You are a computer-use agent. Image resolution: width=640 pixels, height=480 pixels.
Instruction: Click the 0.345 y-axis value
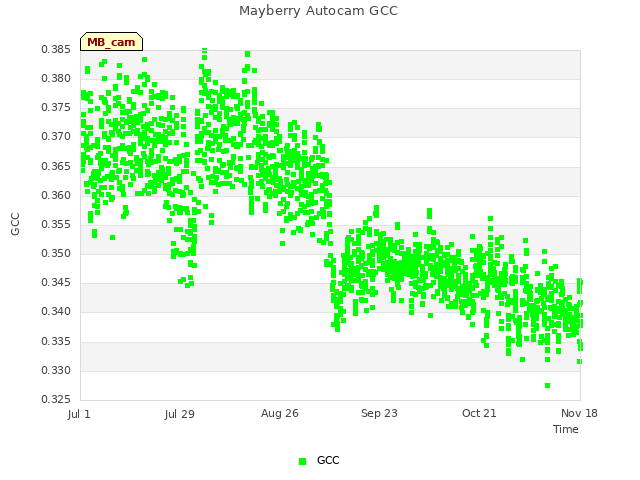56,282
